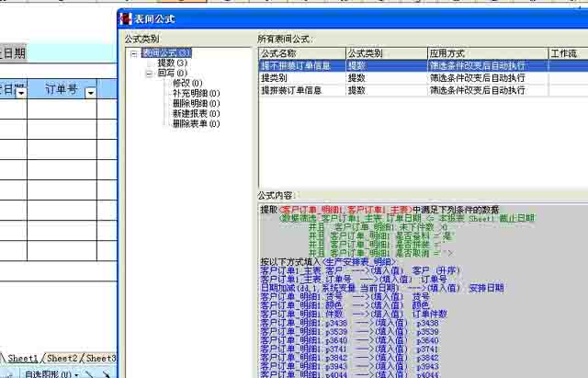Screen dimensions: 588x378
Task: Select the 修改 (0) tree item
Action: (x=187, y=84)
